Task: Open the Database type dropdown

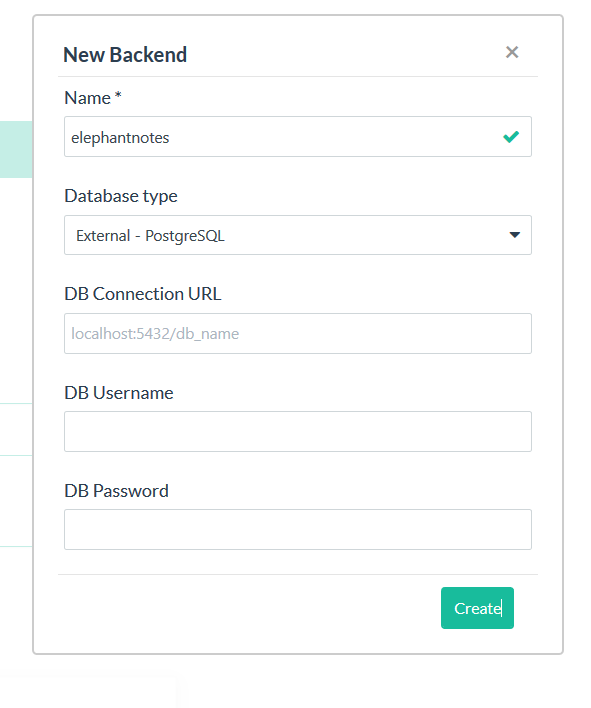Action: click(298, 235)
